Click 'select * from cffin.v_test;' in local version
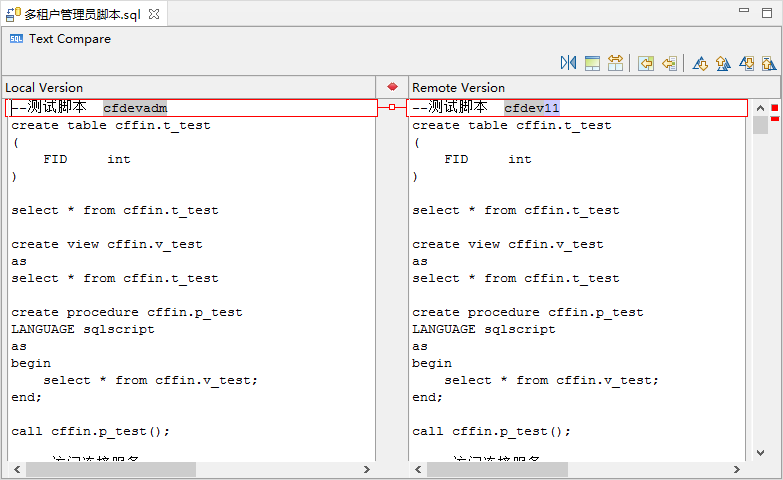This screenshot has width=783, height=480. coord(150,380)
